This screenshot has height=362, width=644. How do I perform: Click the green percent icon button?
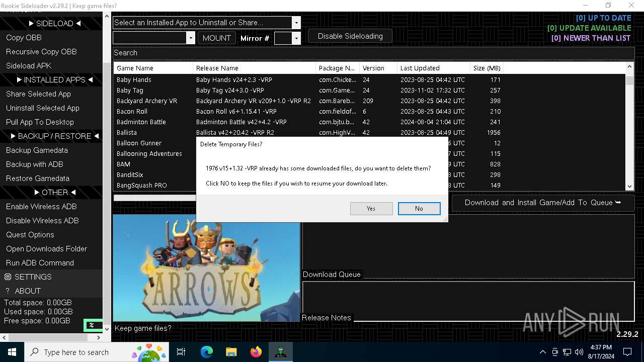click(x=92, y=325)
